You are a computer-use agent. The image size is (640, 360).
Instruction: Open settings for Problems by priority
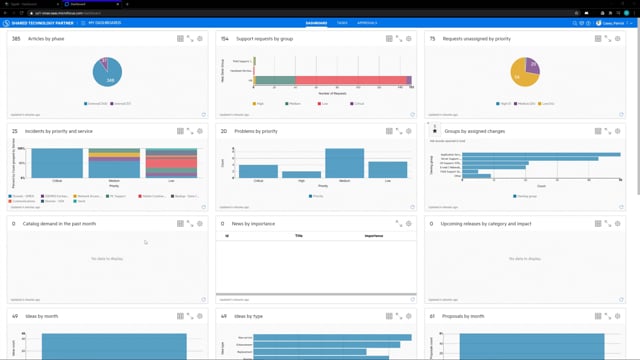click(x=409, y=131)
